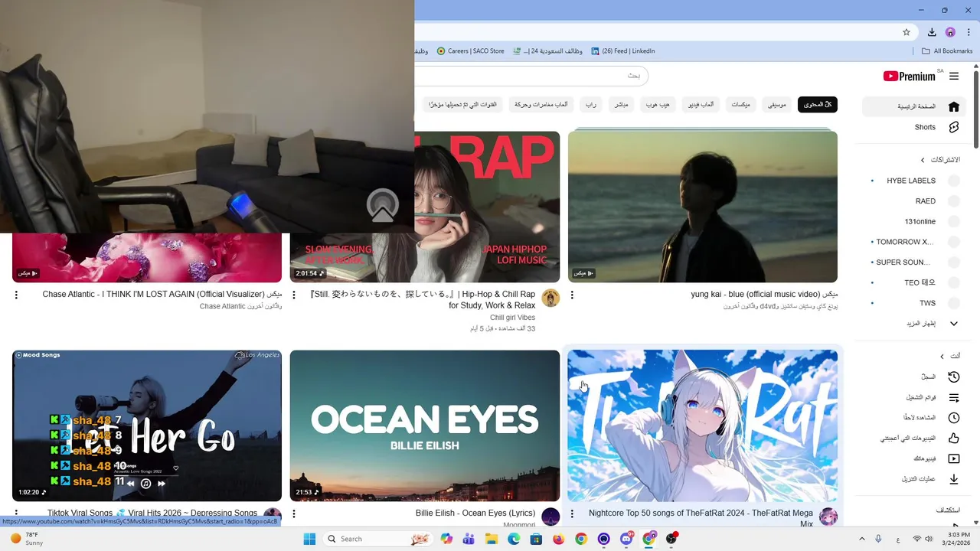Click the YouTube search field (بحث)
Screen dimensions: 980x551
click(x=531, y=76)
